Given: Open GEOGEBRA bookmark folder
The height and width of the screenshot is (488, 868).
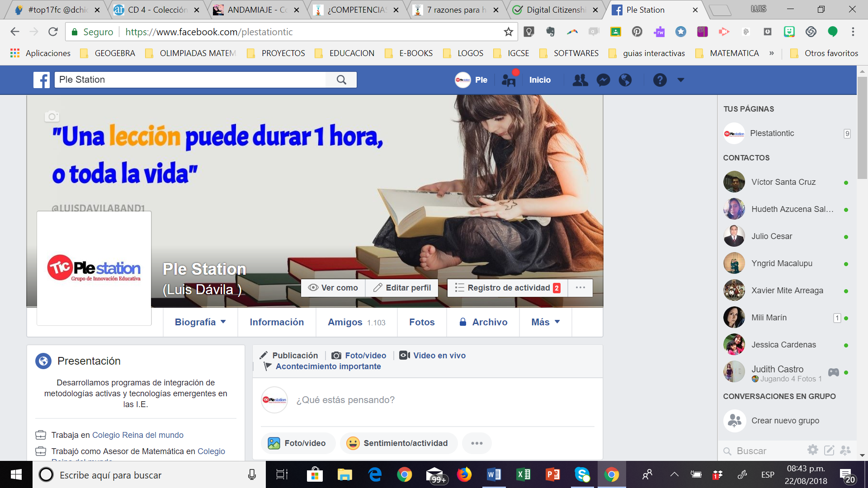Looking at the screenshot, I should [x=108, y=53].
